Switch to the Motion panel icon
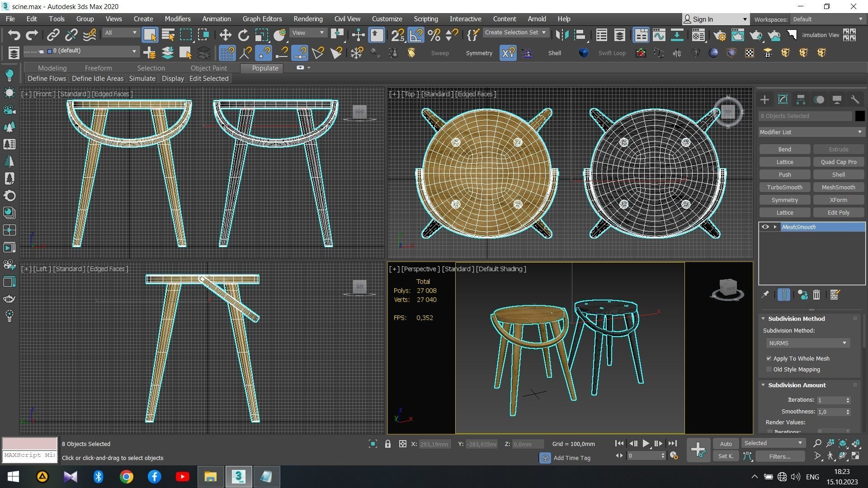The height and width of the screenshot is (488, 868). [819, 100]
